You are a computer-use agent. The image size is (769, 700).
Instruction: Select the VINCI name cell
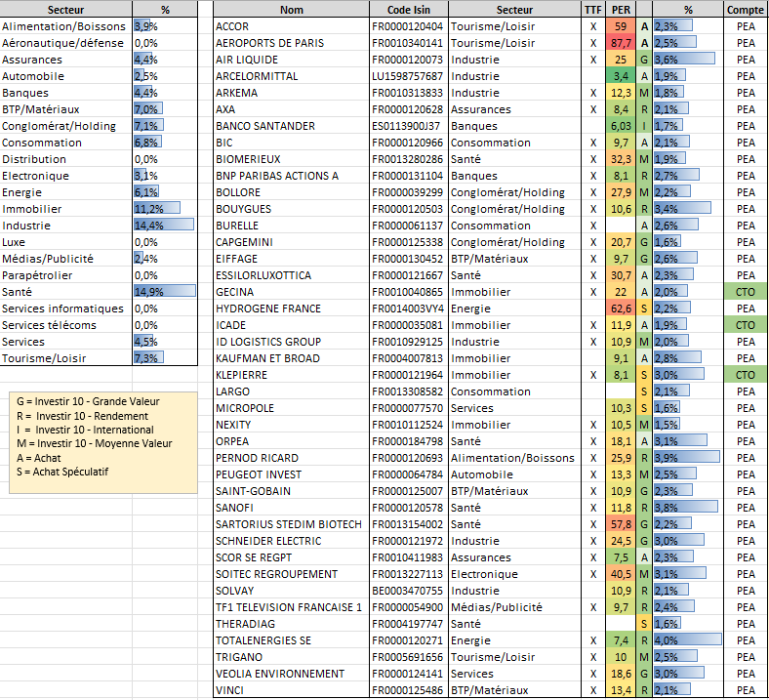[292, 690]
